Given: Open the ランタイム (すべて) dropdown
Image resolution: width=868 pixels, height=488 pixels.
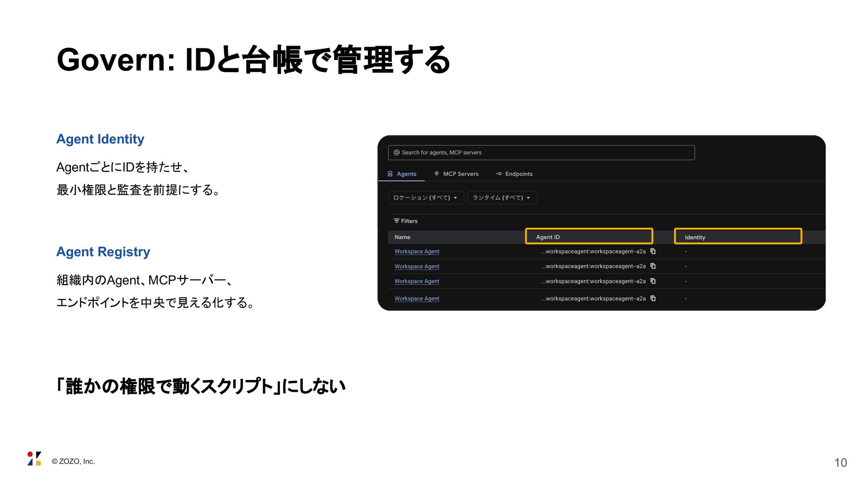Looking at the screenshot, I should coord(502,198).
